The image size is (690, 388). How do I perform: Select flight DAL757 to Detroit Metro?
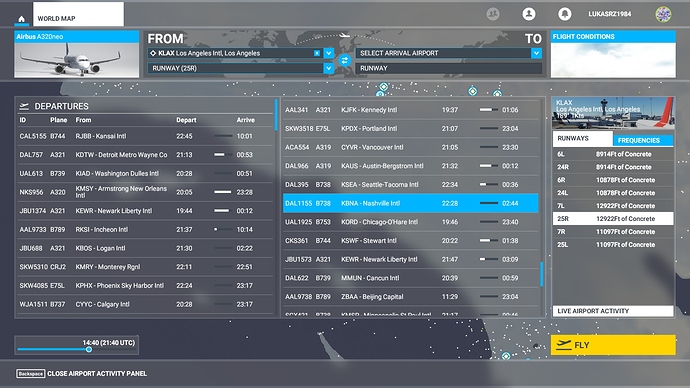(145, 155)
